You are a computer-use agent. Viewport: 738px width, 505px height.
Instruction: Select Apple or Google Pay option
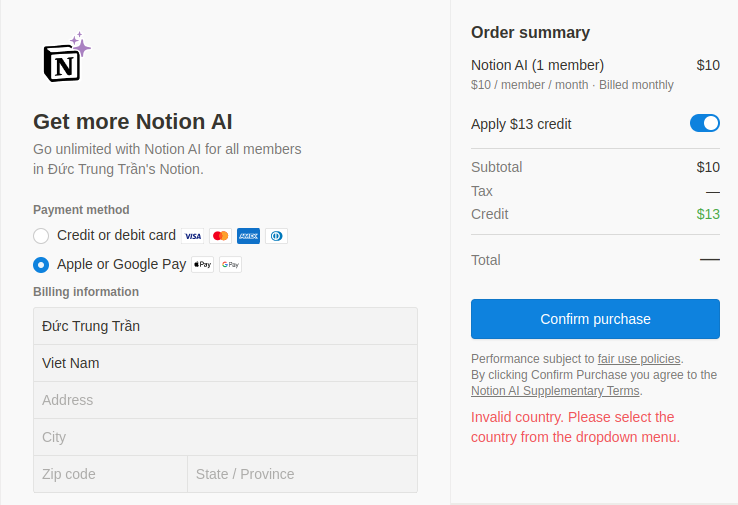(41, 265)
